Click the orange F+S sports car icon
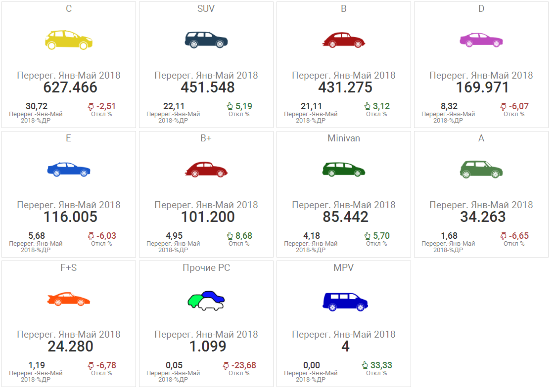This screenshot has width=555, height=392. [69, 299]
